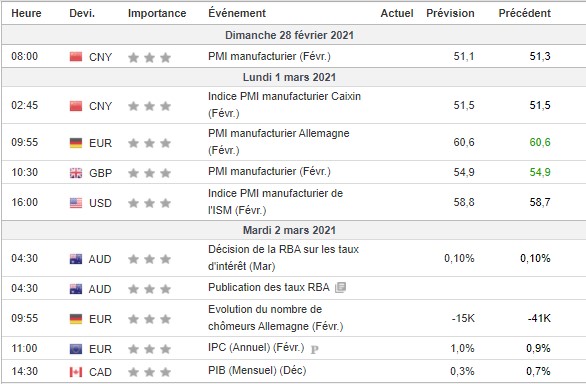This screenshot has height=384, width=586.
Task: Click the US flag next to USD
Action: coord(76,203)
